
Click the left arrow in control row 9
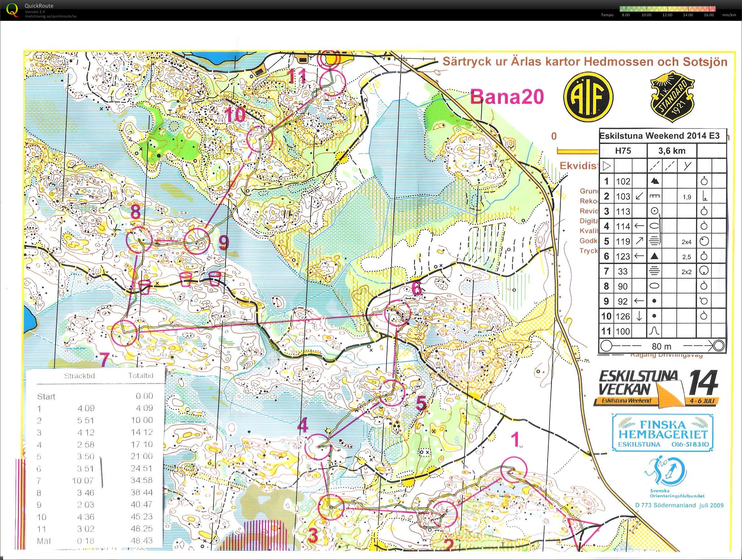coord(639,301)
